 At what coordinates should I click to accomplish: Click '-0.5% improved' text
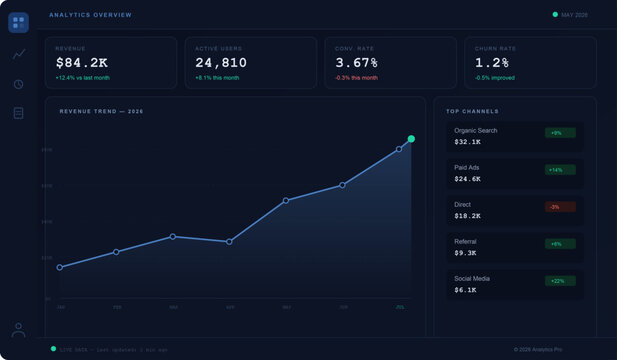click(495, 78)
